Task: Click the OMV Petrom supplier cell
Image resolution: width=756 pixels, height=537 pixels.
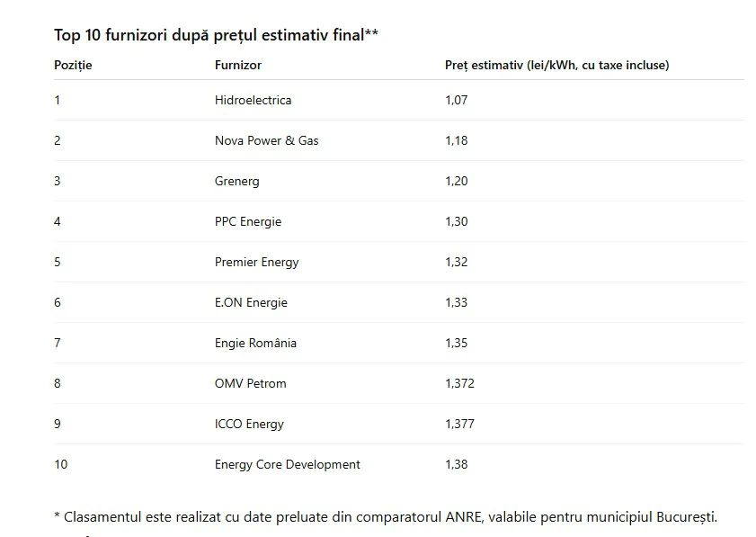Action: click(x=250, y=383)
